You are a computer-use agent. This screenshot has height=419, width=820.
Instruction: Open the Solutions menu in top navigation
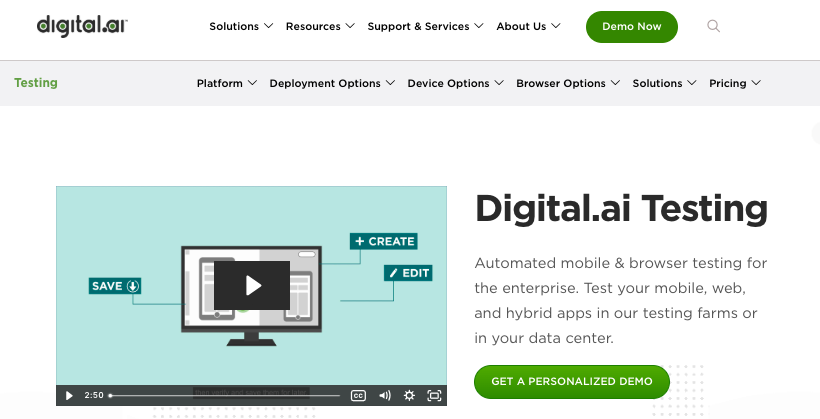(234, 26)
